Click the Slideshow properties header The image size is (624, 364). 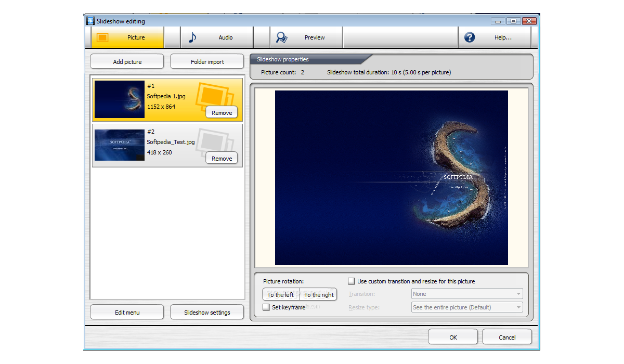pyautogui.click(x=283, y=59)
